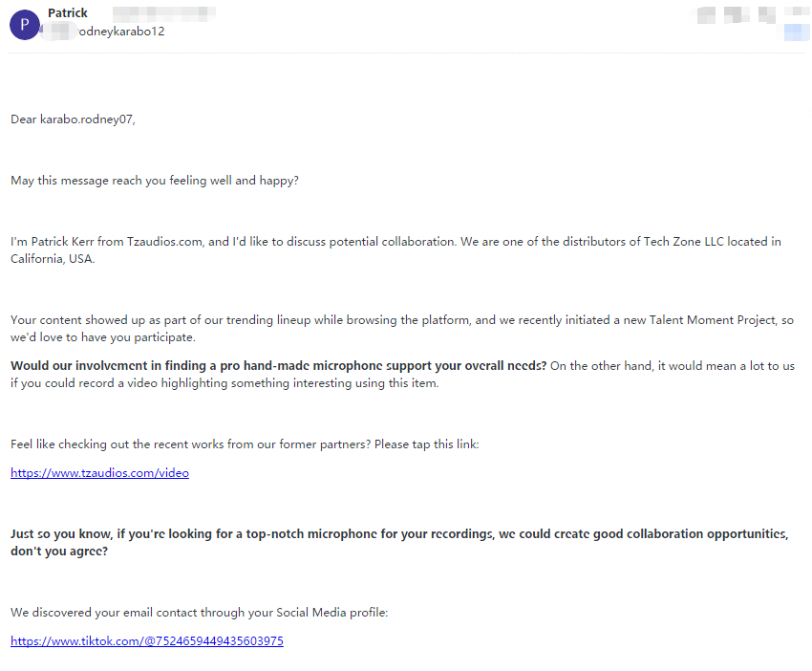Open the TikTok profile link
812x671 pixels.
(x=147, y=641)
